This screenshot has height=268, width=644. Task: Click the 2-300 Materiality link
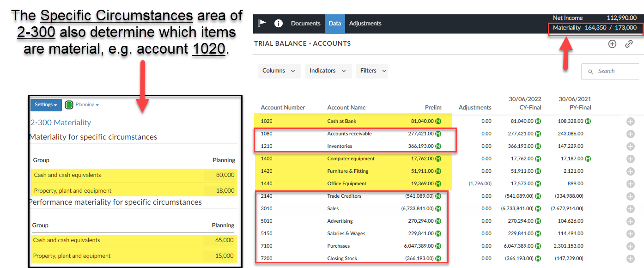tap(61, 122)
